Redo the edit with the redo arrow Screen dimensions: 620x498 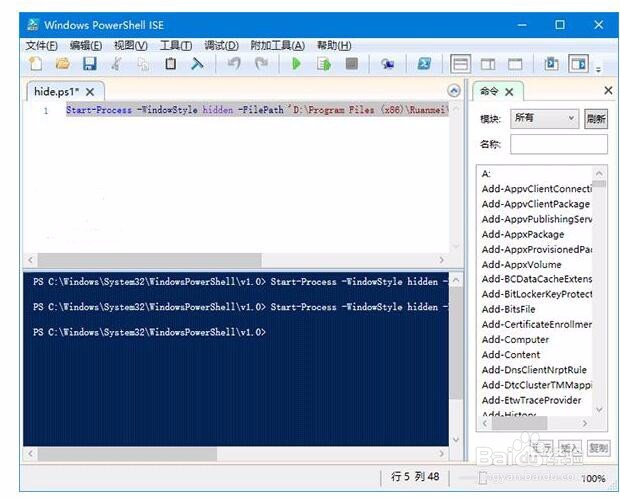click(261, 64)
